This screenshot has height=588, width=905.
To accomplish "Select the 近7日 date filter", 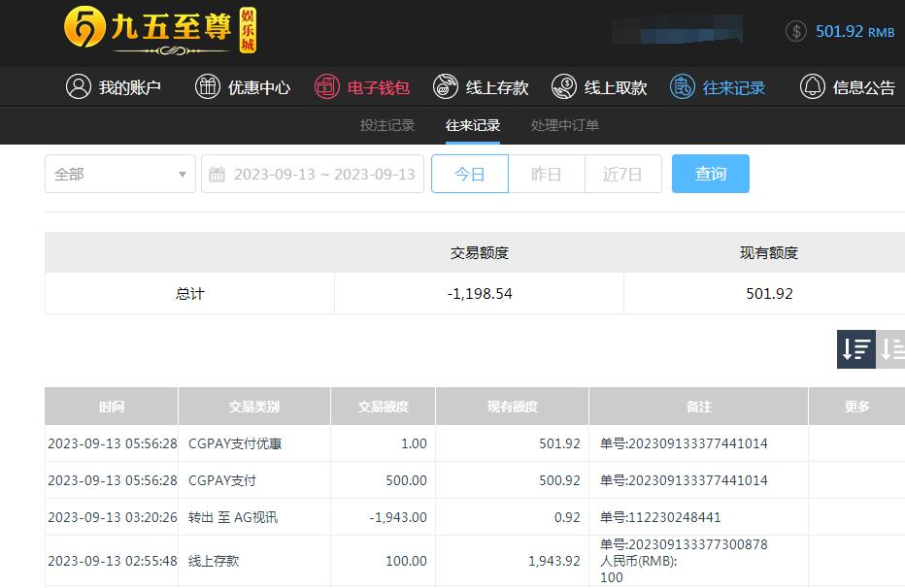I will (622, 174).
